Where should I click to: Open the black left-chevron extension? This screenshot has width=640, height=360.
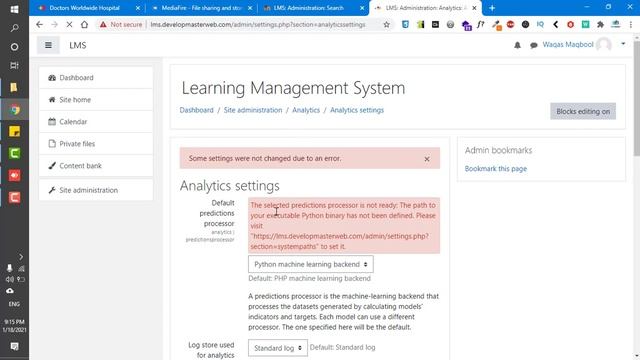[x=556, y=24]
